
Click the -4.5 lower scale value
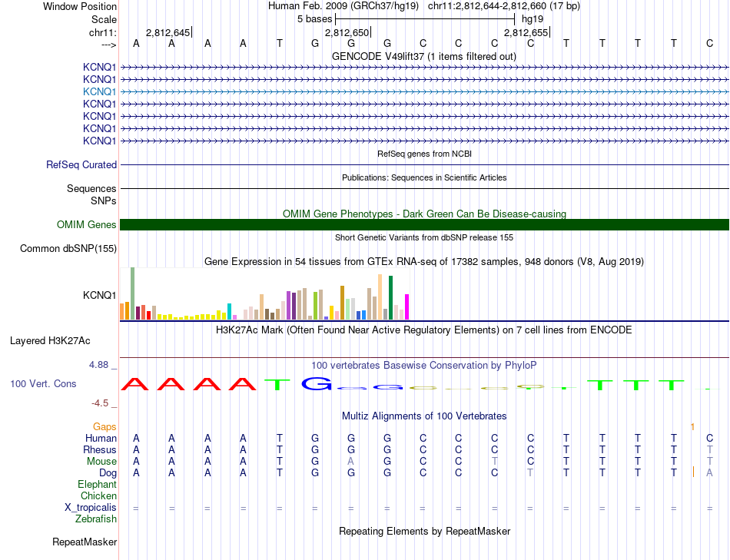tap(100, 403)
